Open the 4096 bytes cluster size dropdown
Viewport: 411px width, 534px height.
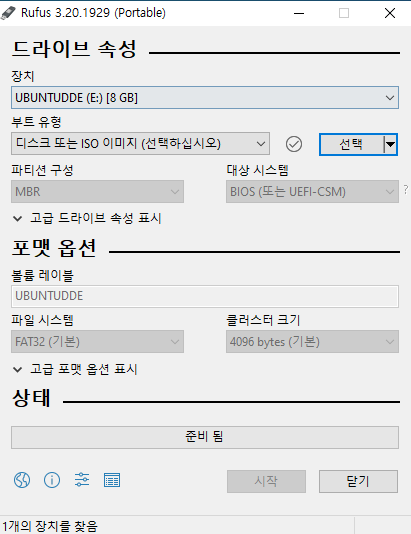click(x=312, y=341)
